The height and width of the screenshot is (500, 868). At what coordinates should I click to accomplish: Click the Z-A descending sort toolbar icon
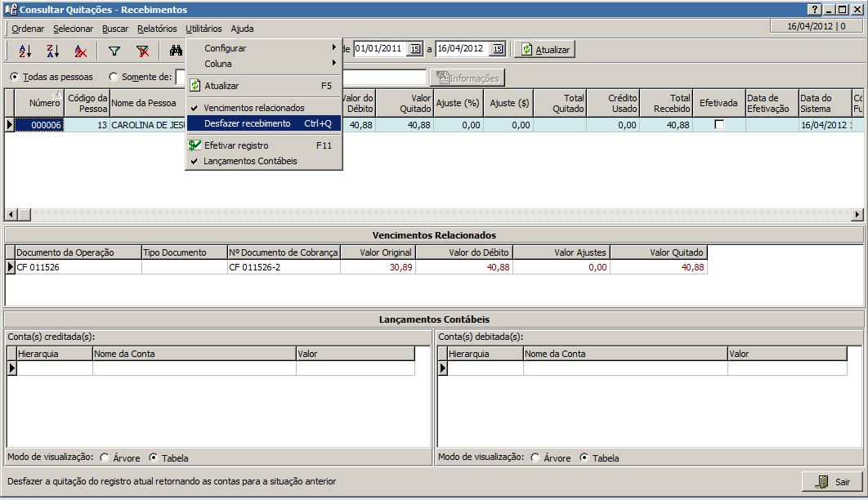click(x=52, y=51)
